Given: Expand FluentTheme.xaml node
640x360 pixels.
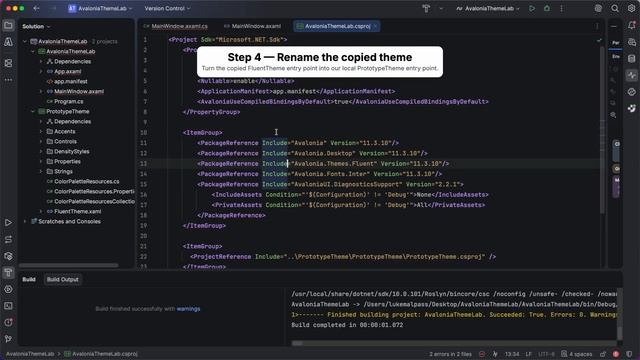Looking at the screenshot, I should (x=41, y=211).
